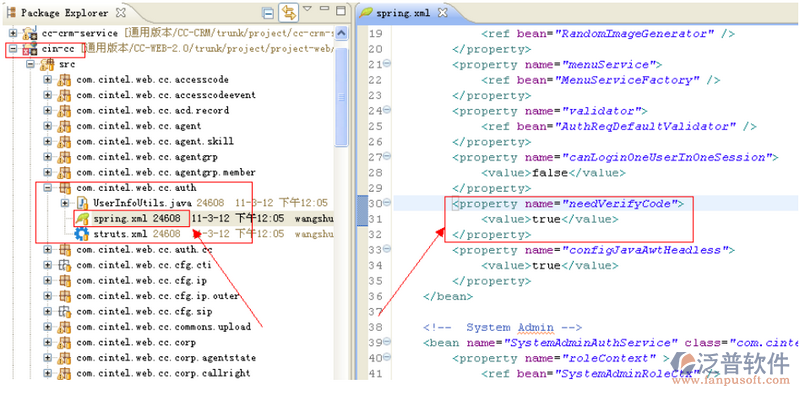Screen dimensions: 800x396
Task: Click the com.cintel.web.cc.cfg.sip package icon
Action: click(64, 311)
